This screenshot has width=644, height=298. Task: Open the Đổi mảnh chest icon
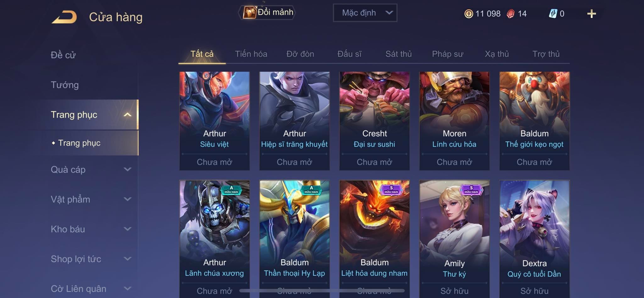[x=249, y=13]
